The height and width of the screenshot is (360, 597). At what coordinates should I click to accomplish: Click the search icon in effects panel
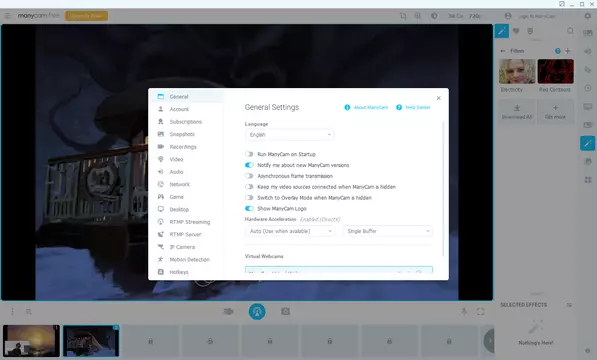[570, 31]
